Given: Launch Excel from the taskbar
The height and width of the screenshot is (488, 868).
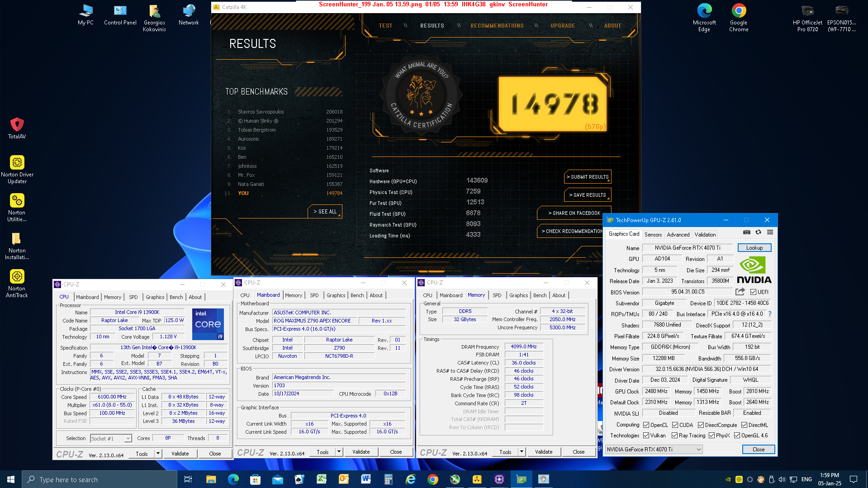Looking at the screenshot, I should coord(322,479).
